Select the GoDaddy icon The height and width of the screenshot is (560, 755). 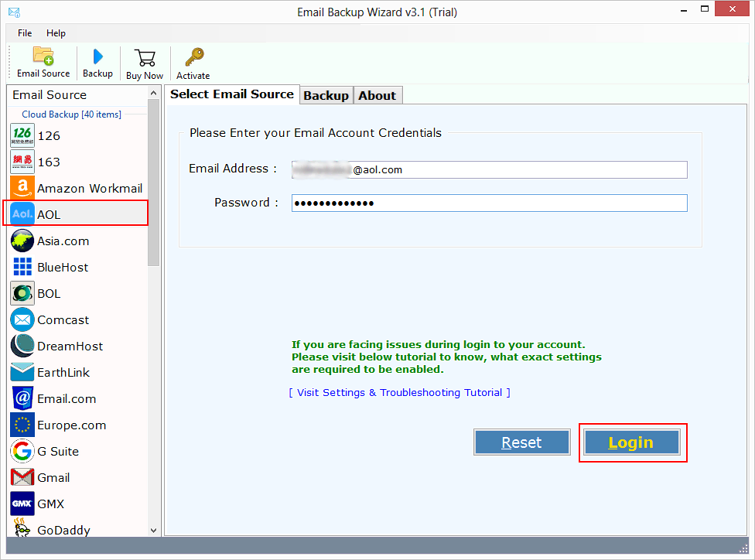pyautogui.click(x=22, y=528)
